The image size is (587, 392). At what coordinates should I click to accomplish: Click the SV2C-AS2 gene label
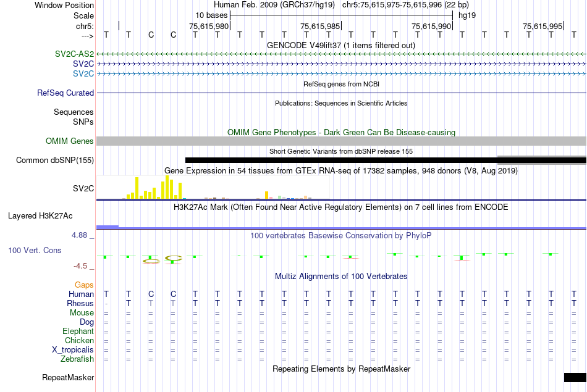[74, 54]
